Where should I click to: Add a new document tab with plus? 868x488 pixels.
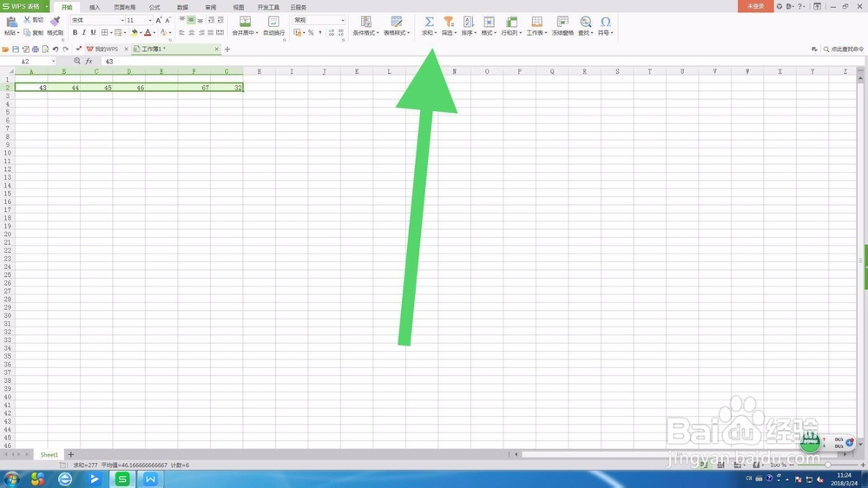pyautogui.click(x=227, y=49)
